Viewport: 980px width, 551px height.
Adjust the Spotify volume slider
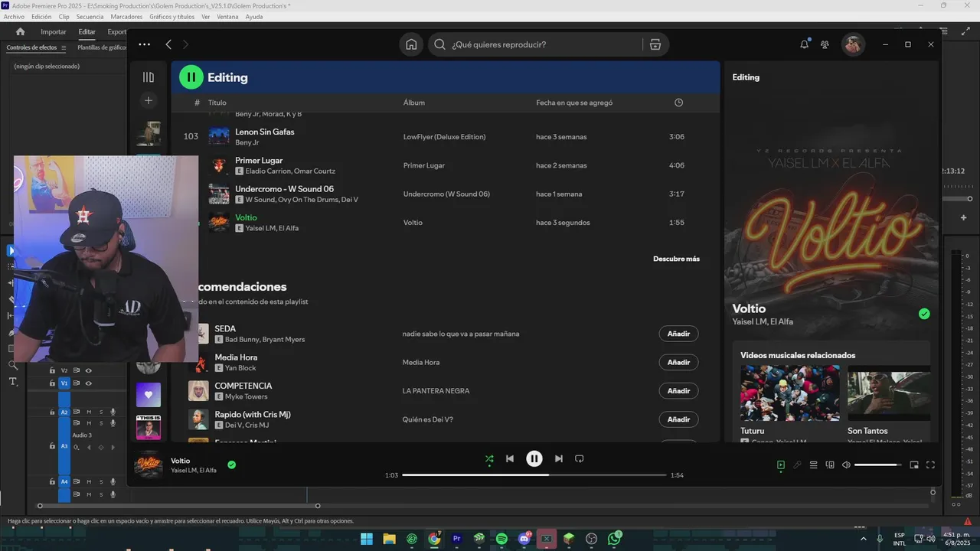pyautogui.click(x=878, y=465)
